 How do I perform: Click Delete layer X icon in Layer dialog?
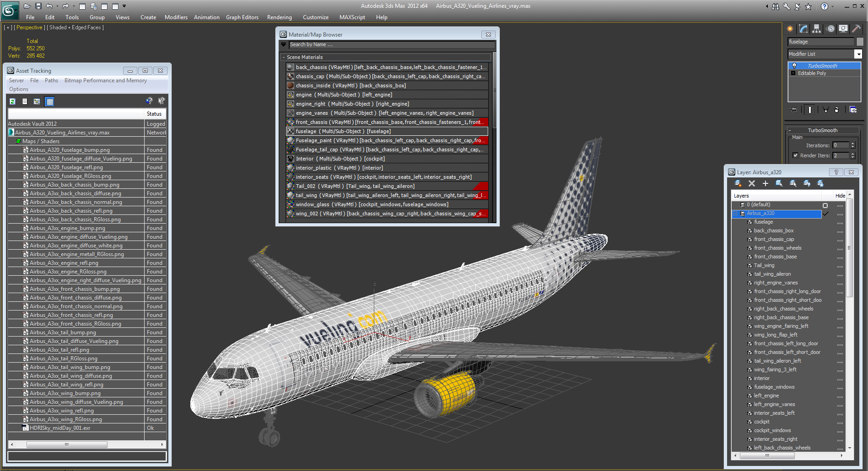pyautogui.click(x=752, y=183)
